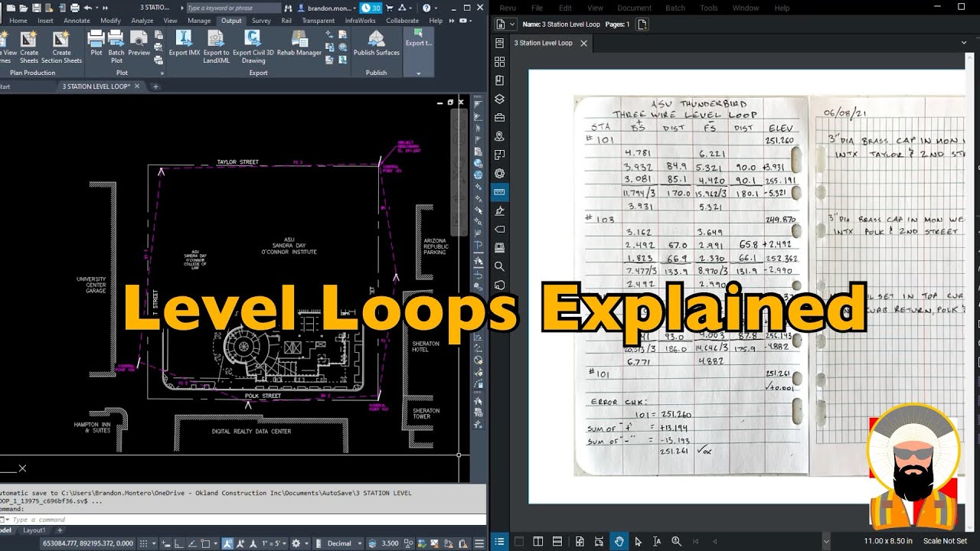
Task: Add new drawing tab with plus button
Action: coord(156,86)
